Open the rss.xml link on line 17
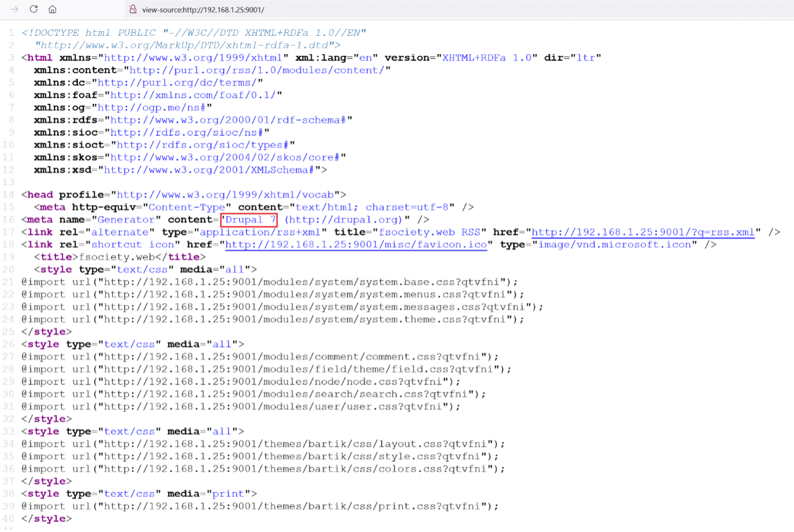Viewport: 794px width, 532px height. tap(642, 232)
